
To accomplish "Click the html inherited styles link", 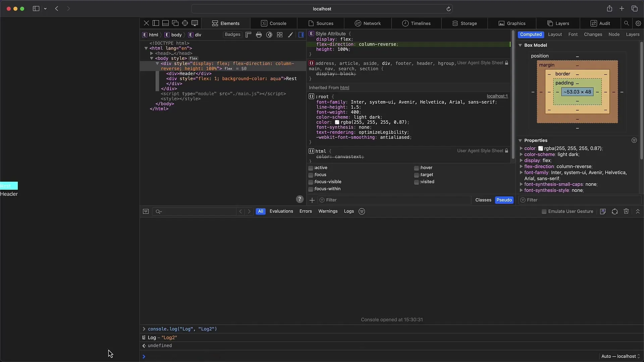I will click(345, 87).
